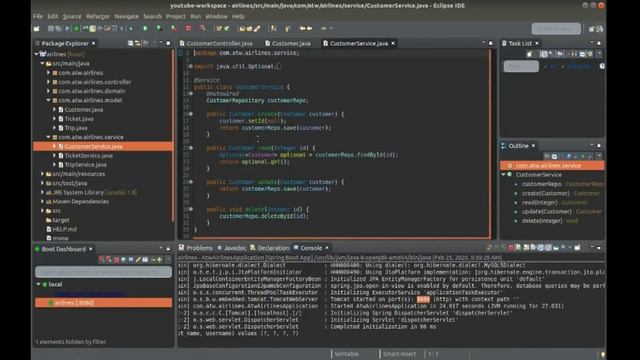640x360 pixels.
Task: Click the All link in Task List
Action: tap(553, 66)
